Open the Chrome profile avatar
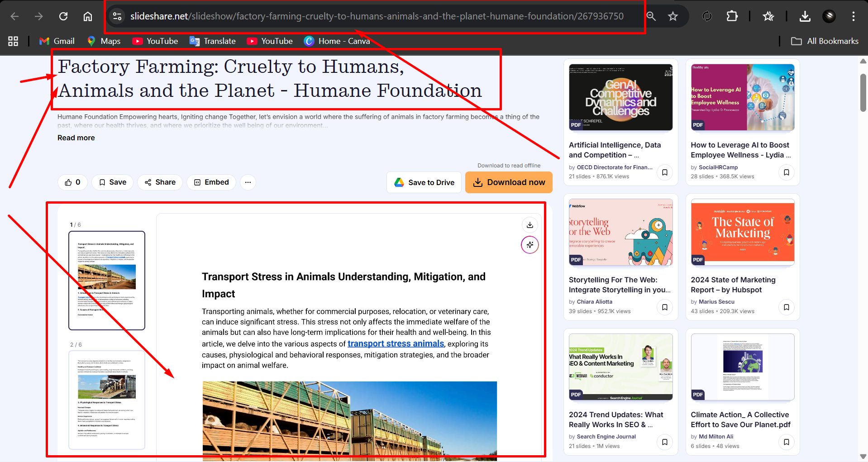This screenshot has width=868, height=462. click(829, 16)
